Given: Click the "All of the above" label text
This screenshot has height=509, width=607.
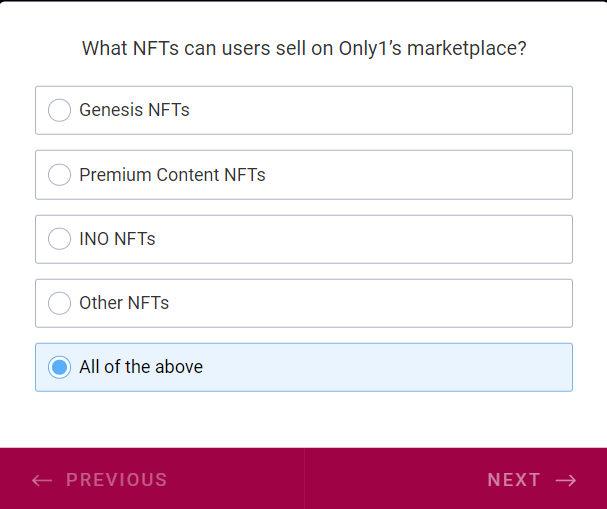Looking at the screenshot, I should click(141, 367).
